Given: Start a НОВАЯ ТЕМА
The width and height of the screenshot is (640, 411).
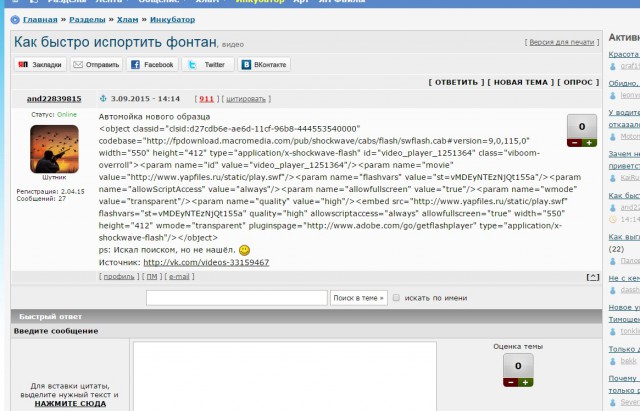Looking at the screenshot, I should tap(520, 82).
